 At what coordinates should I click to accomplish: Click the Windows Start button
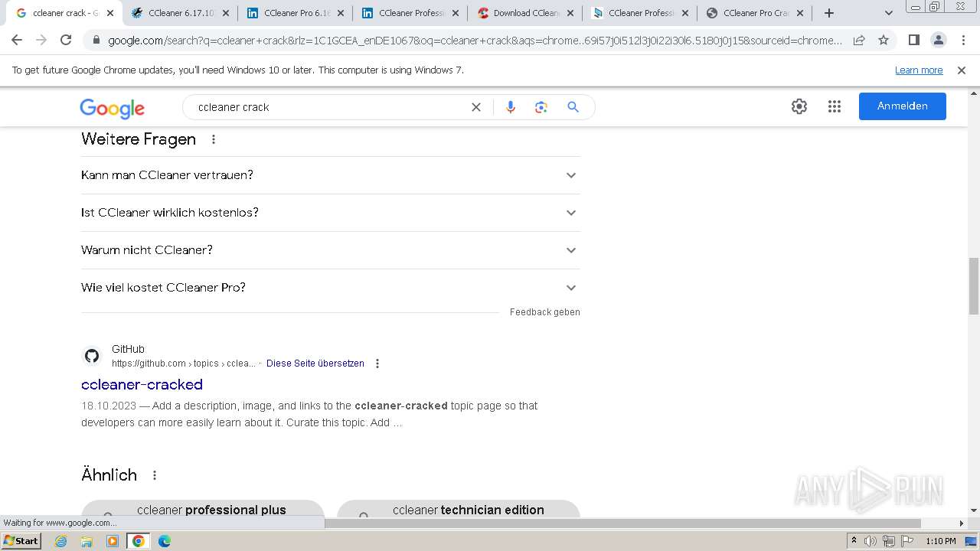coord(21,541)
